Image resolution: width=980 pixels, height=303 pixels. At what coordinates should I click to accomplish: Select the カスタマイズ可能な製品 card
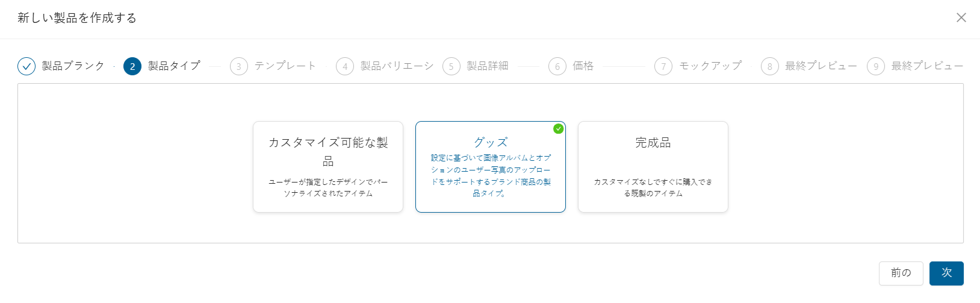point(328,167)
